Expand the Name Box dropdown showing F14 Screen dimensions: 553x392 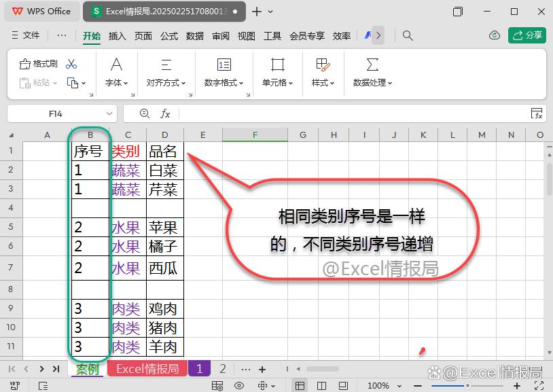point(110,113)
